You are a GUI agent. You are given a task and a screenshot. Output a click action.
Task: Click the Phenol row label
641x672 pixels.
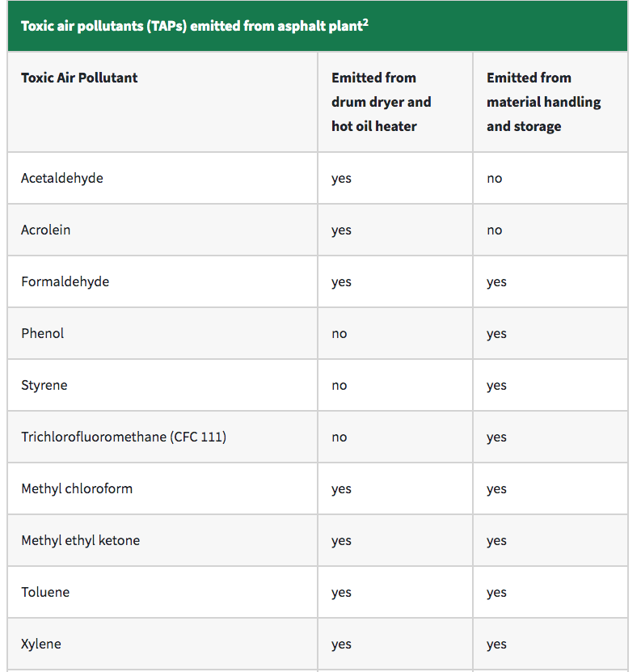pyautogui.click(x=43, y=333)
